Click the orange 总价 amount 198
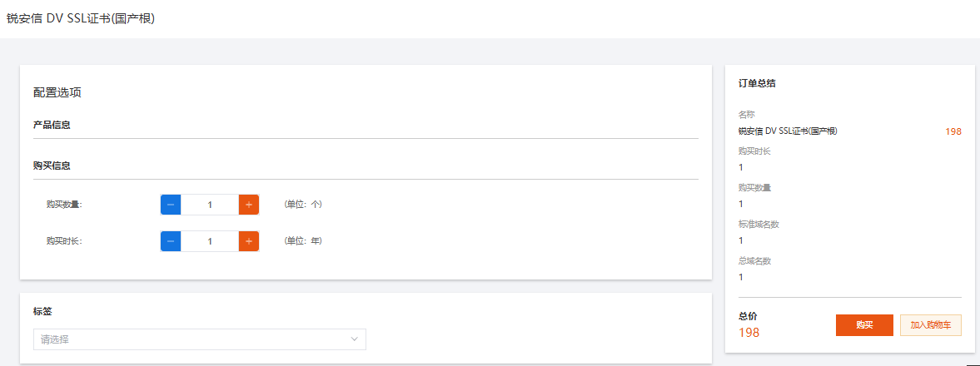980x366 pixels. pyautogui.click(x=749, y=333)
